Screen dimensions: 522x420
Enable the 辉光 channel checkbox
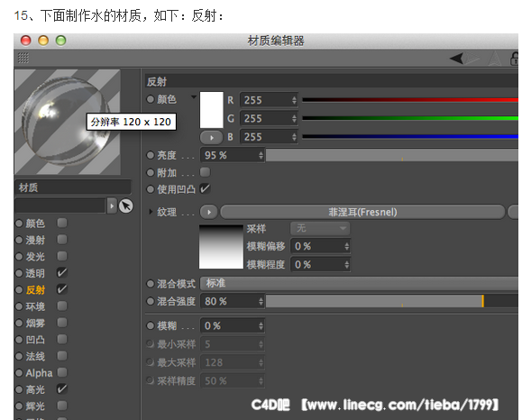tap(62, 406)
